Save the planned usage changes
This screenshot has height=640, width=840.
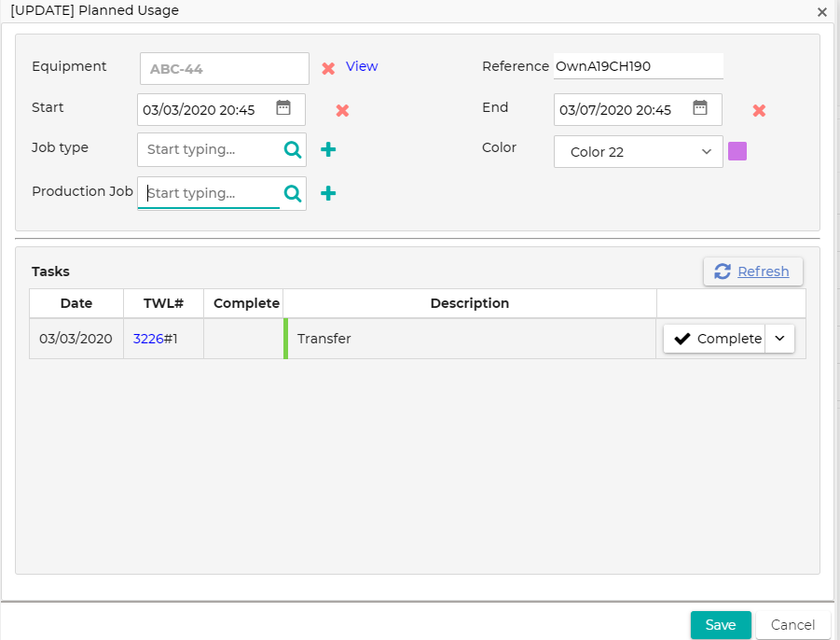[720, 625]
